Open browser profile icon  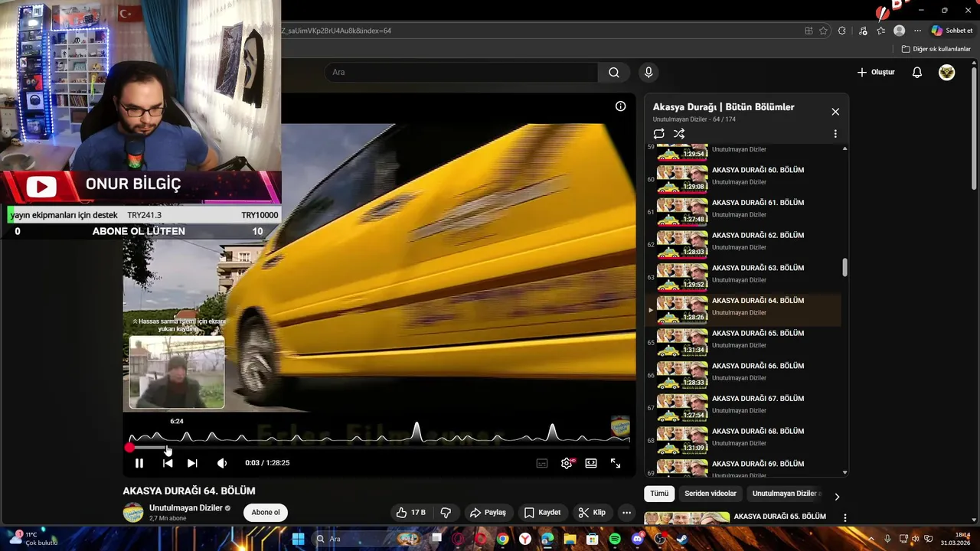(900, 31)
